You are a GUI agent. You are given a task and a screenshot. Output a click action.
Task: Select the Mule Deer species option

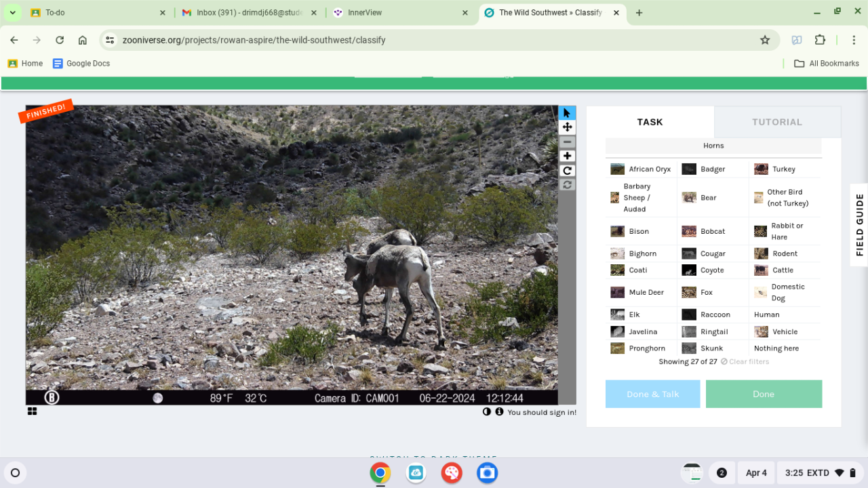click(642, 293)
